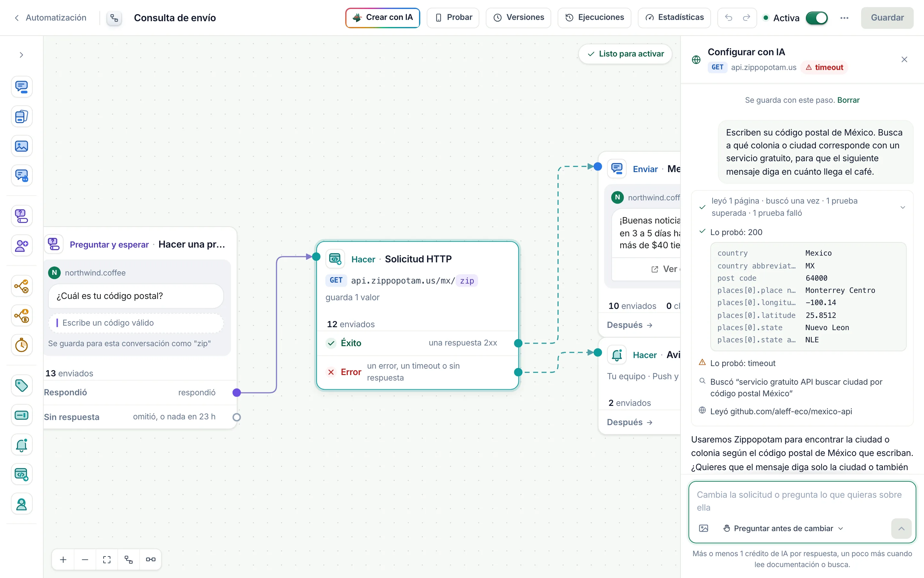Close the Configurar con IA panel
Screen dimensions: 924x578
(x=904, y=59)
